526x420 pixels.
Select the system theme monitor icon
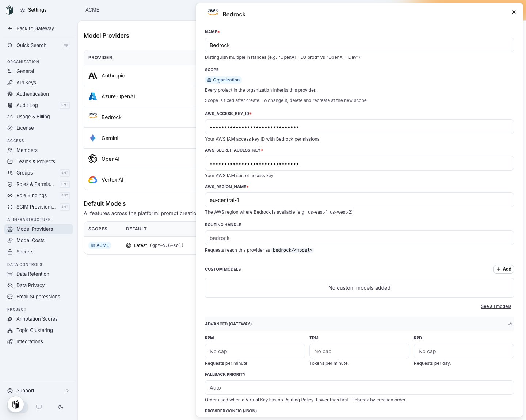click(x=39, y=407)
